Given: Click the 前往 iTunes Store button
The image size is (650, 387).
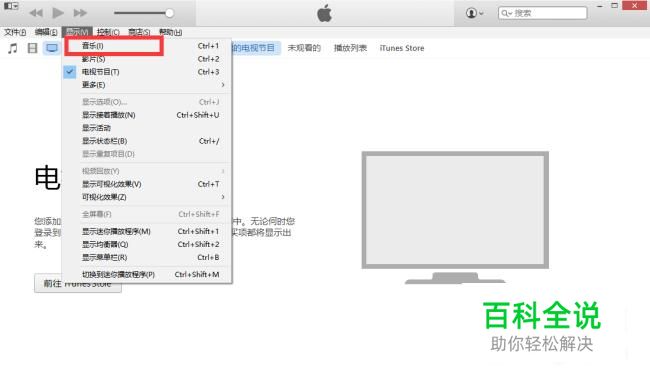Looking at the screenshot, I should (78, 283).
